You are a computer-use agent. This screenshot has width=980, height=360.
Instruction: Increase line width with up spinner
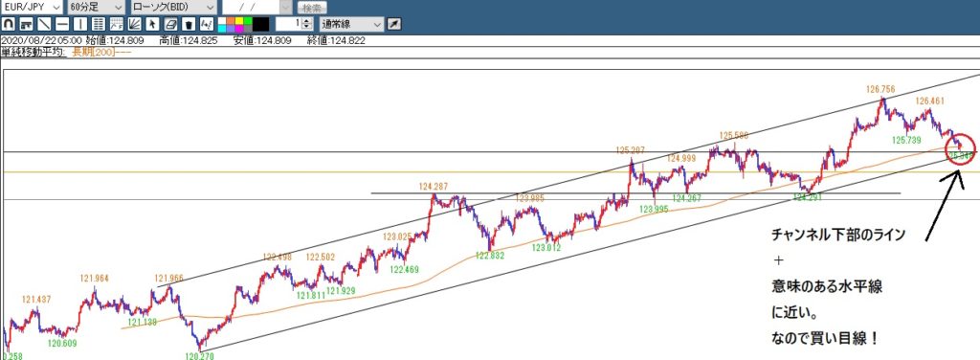tap(306, 21)
